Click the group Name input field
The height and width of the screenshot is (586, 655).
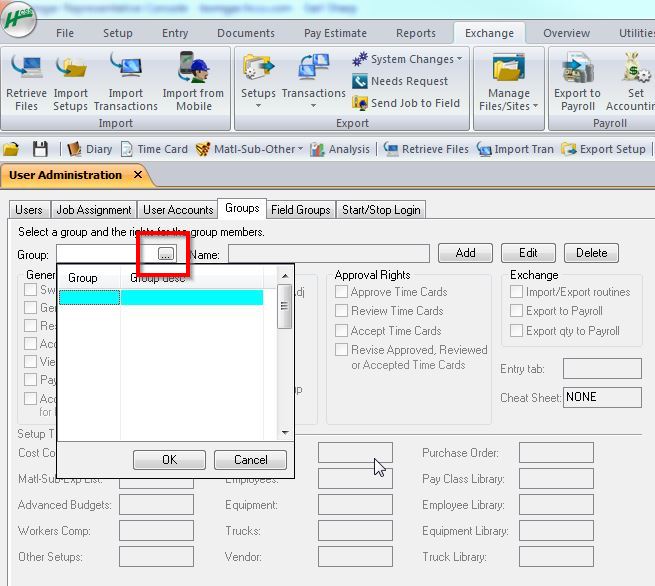(x=329, y=254)
